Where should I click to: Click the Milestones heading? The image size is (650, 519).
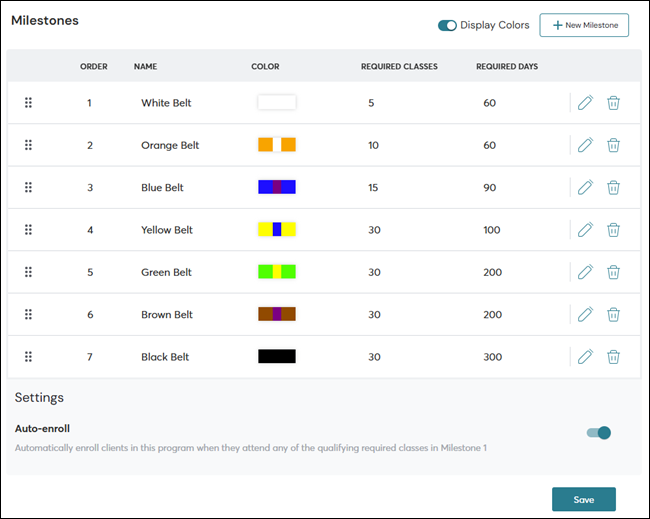pyautogui.click(x=45, y=20)
